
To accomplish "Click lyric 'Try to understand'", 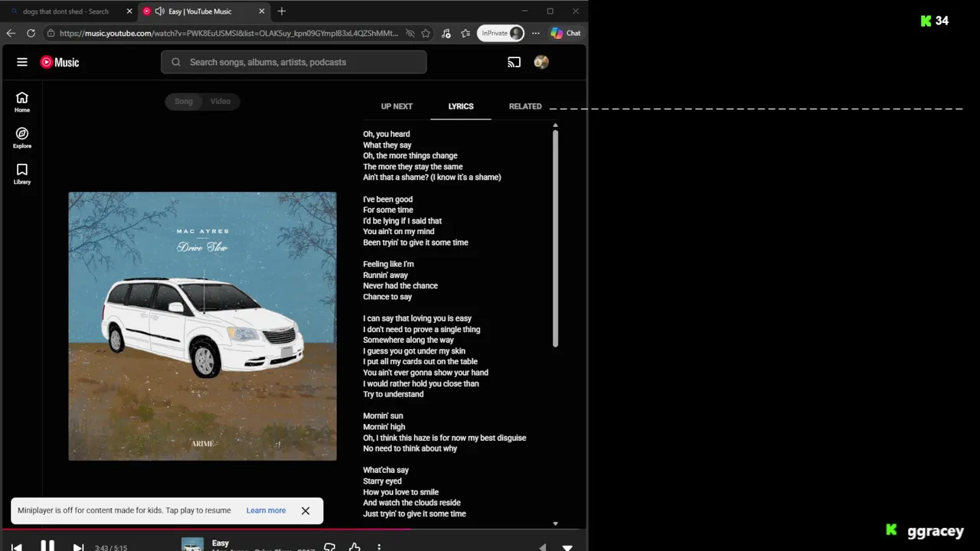I will tap(393, 394).
